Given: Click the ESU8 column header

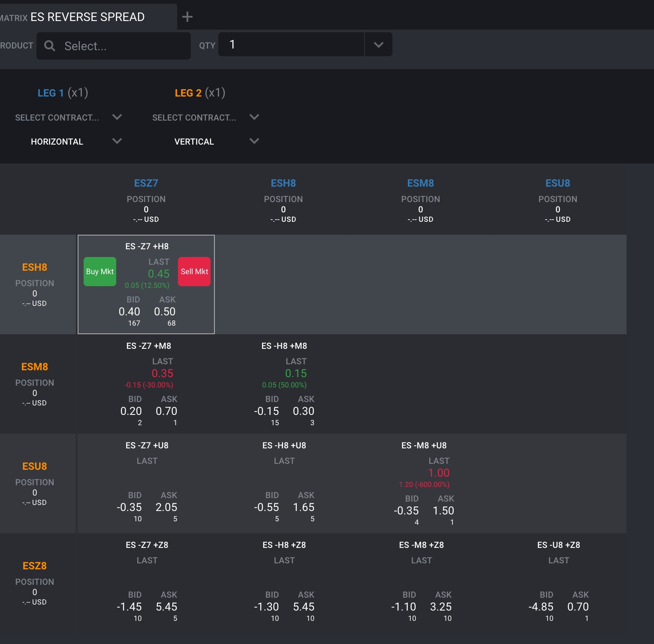Looking at the screenshot, I should (558, 183).
